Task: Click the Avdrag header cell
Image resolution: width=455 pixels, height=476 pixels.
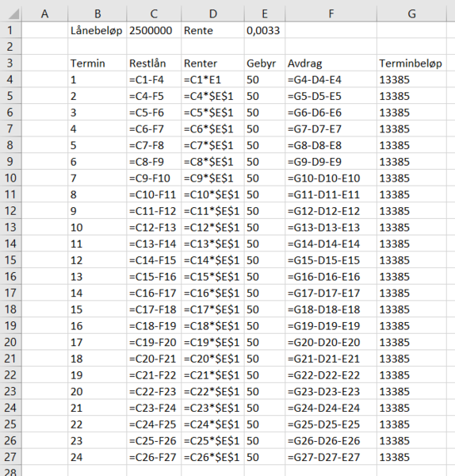Action: pos(331,63)
